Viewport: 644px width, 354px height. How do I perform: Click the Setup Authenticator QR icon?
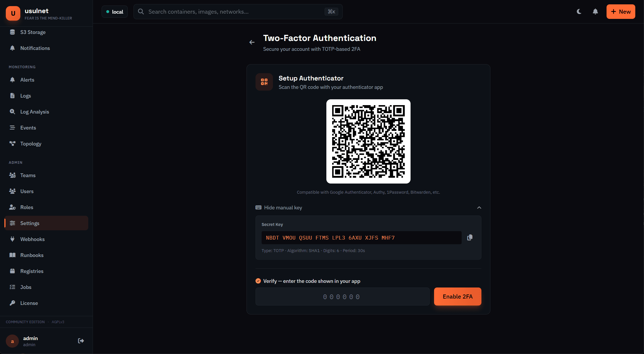click(x=264, y=82)
